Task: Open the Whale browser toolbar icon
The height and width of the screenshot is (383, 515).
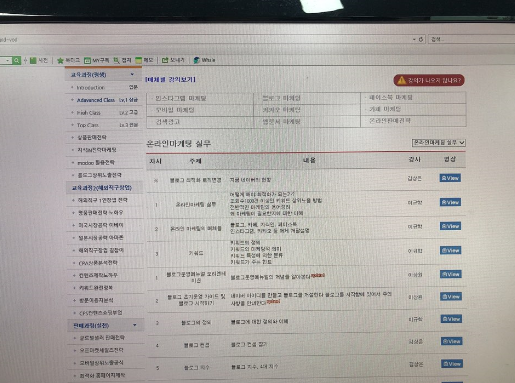Action: pyautogui.click(x=204, y=60)
